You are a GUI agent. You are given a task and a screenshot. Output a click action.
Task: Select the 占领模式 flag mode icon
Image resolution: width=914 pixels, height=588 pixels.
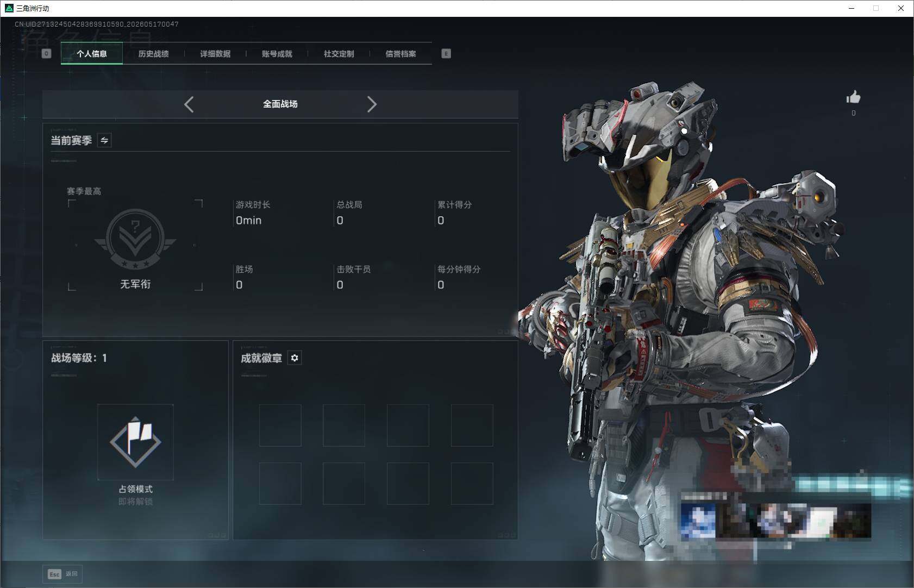135,442
